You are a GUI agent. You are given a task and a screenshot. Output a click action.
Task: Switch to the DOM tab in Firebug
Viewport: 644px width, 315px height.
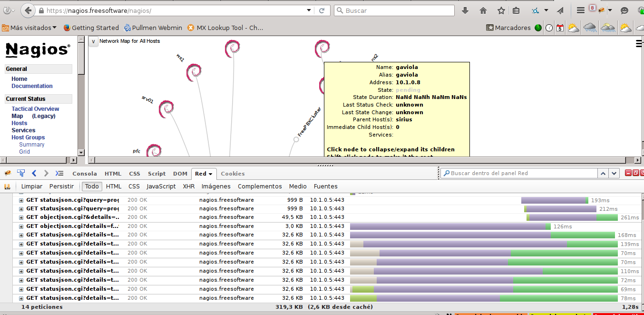180,174
